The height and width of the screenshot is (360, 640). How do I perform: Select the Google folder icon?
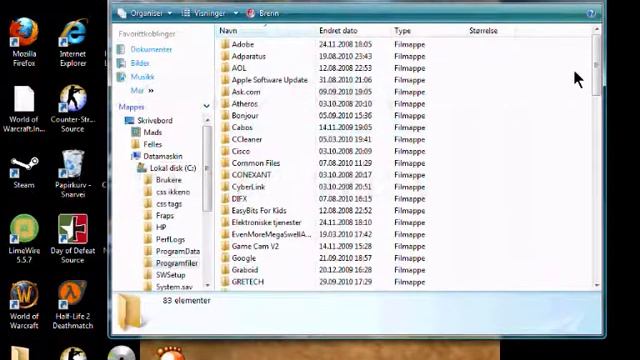[225, 258]
